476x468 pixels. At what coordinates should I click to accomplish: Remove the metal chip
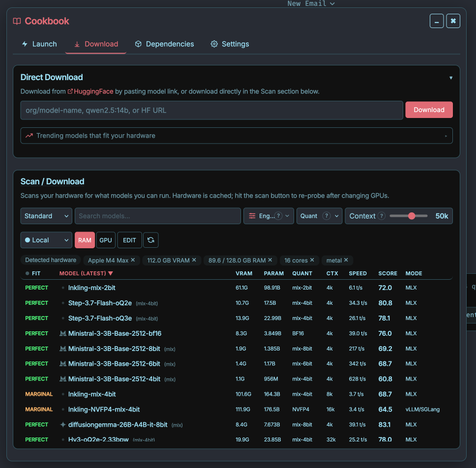[346, 260]
